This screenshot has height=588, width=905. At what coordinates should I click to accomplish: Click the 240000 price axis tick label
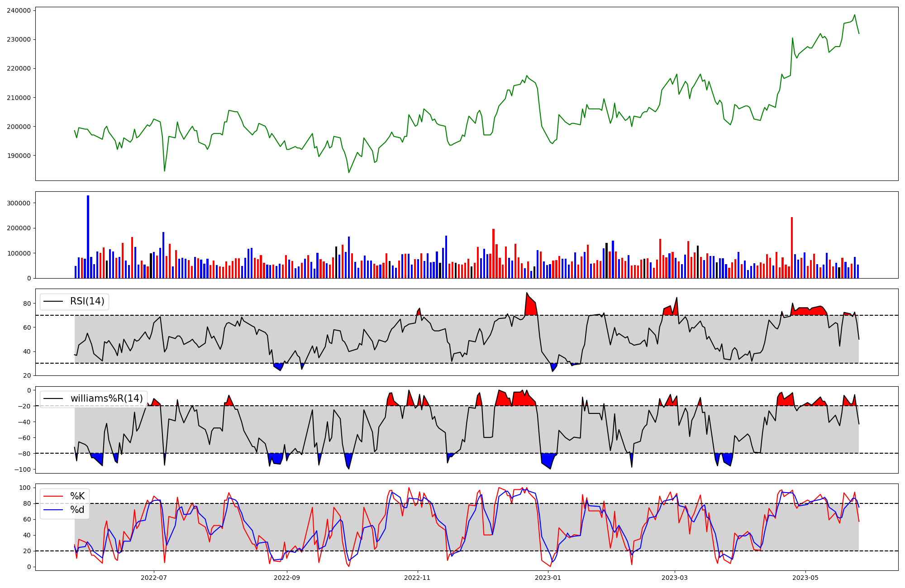click(x=19, y=10)
